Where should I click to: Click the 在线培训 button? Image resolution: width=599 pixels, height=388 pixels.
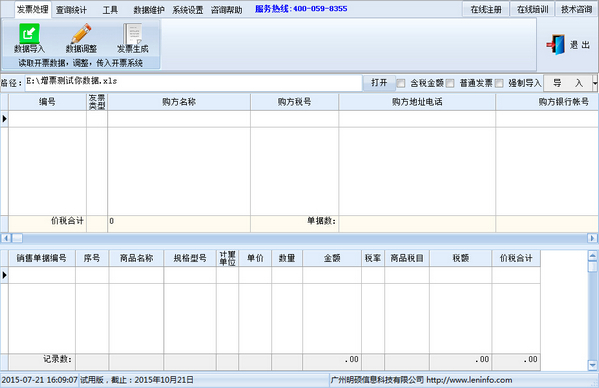pos(533,9)
